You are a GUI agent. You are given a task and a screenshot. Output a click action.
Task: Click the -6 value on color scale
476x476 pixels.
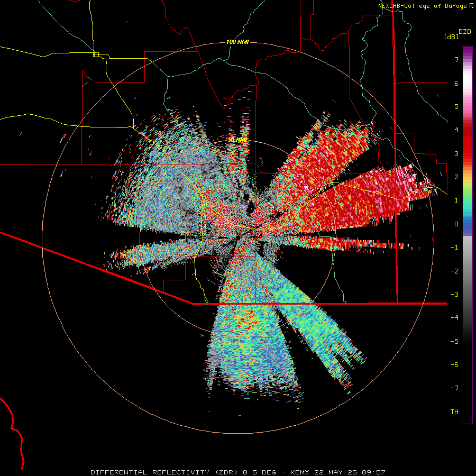tap(454, 365)
